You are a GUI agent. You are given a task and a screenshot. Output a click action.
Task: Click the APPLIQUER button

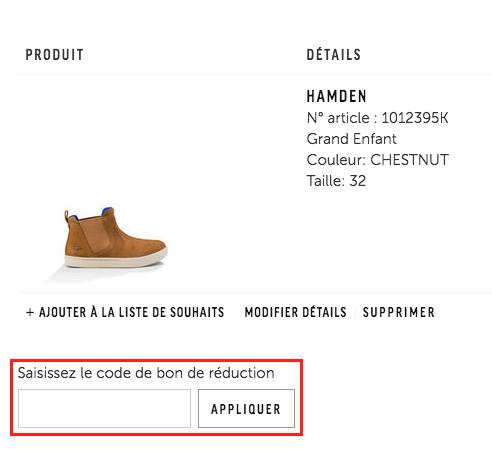(x=246, y=408)
